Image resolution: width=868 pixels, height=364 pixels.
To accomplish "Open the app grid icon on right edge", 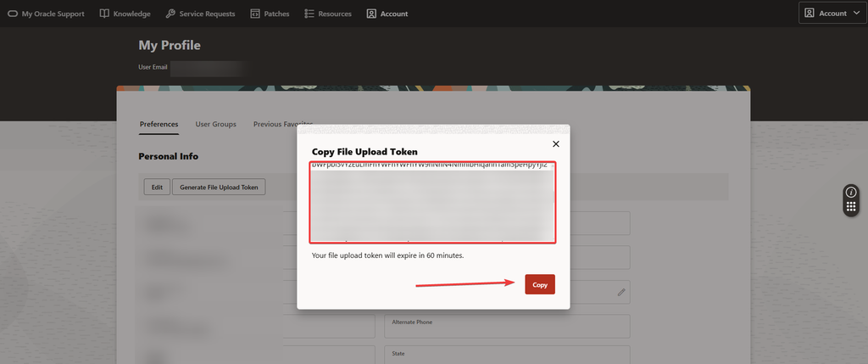I will 851,207.
